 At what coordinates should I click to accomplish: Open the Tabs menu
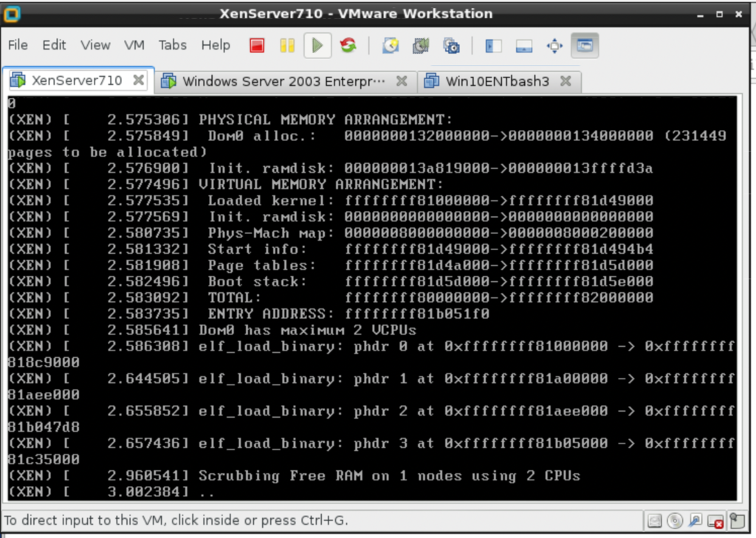[x=173, y=45]
